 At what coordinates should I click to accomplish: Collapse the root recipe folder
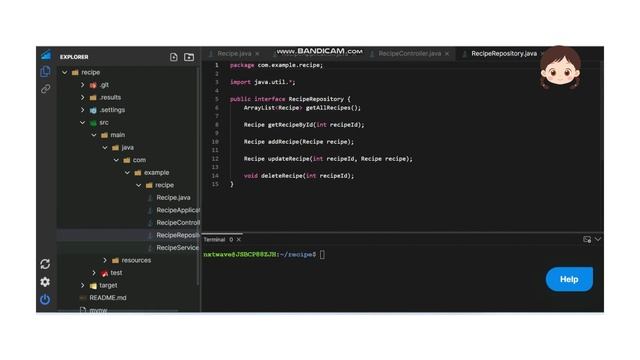(x=64, y=72)
